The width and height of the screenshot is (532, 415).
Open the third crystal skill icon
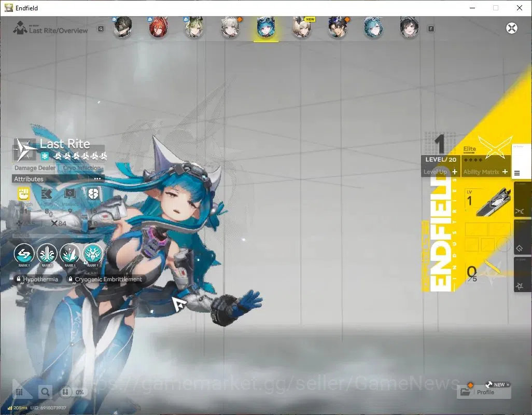69,254
